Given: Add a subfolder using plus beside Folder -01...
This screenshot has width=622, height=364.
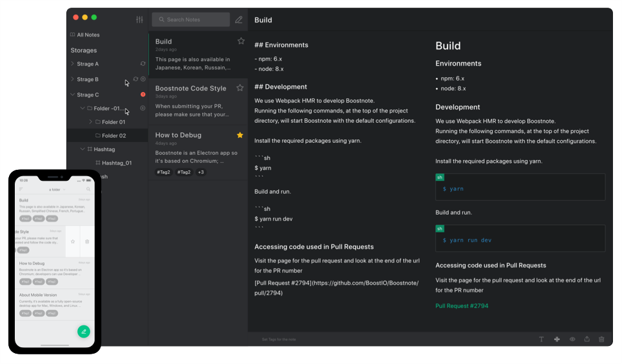Looking at the screenshot, I should tap(143, 108).
